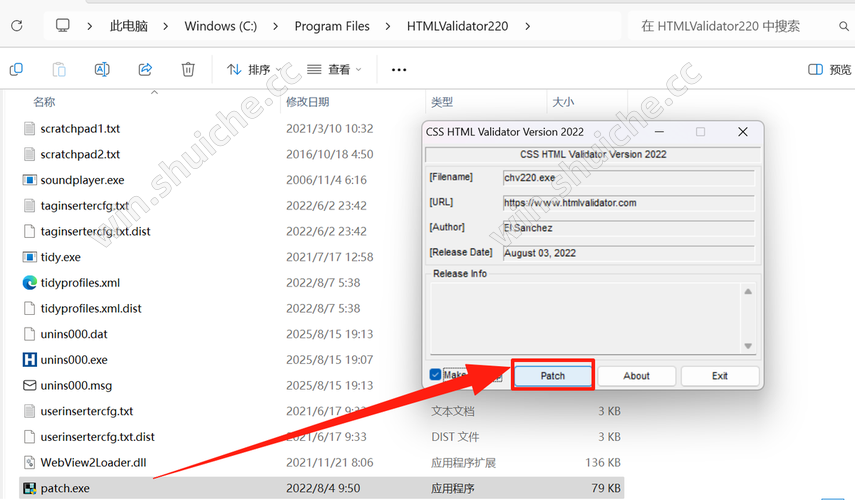Open the sort dropdown menu

[x=254, y=69]
